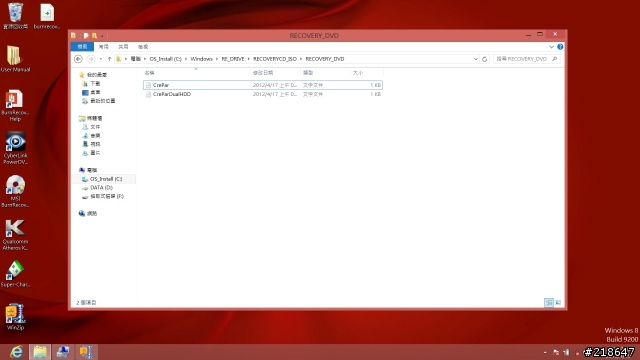
Task: Refresh the RECOVERY_DVD folder view
Action: (x=484, y=59)
